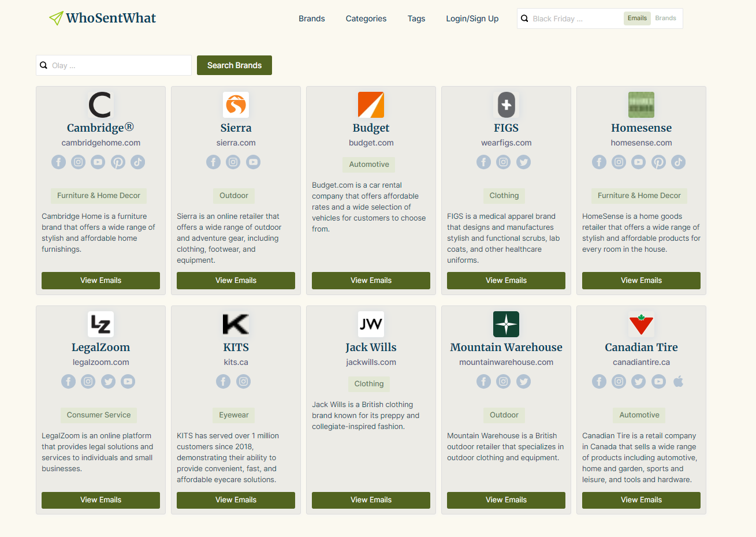756x537 pixels.
Task: Open the Brands nav item
Action: point(312,18)
